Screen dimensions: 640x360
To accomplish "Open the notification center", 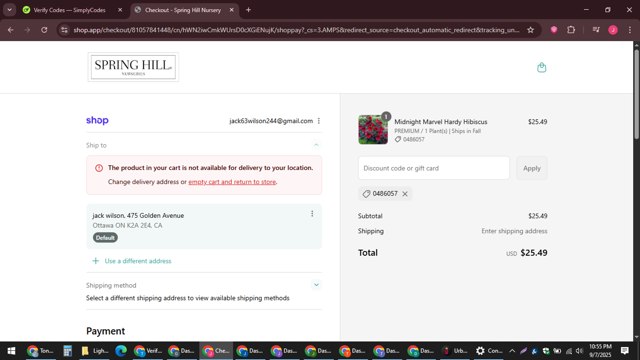I will click(x=624, y=351).
